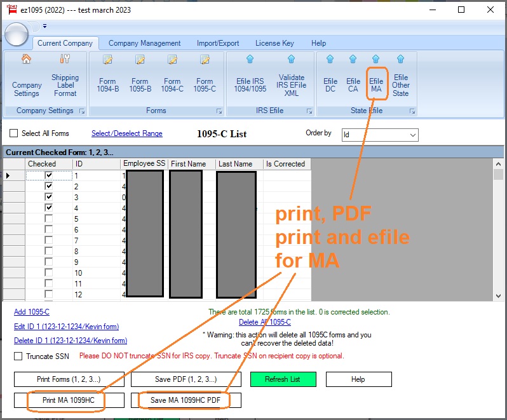
Task: Uncheck the form with ID 2
Action: (x=48, y=186)
